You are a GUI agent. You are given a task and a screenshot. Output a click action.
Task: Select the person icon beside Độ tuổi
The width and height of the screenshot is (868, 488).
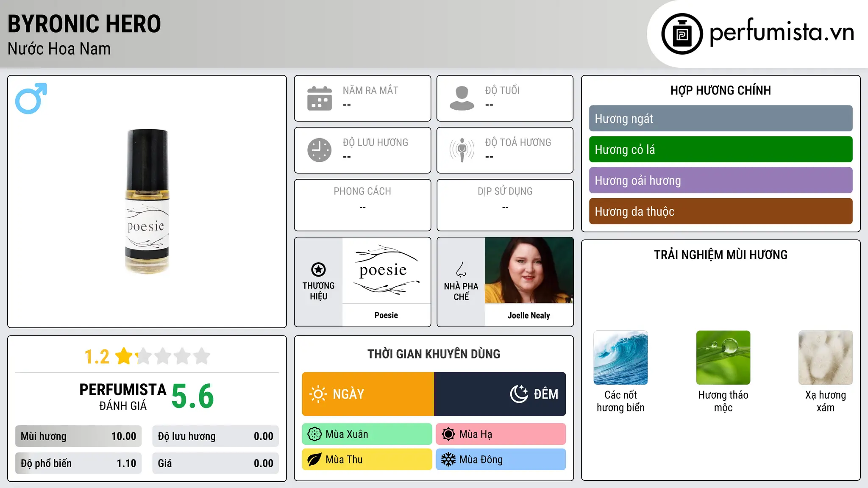pos(462,98)
